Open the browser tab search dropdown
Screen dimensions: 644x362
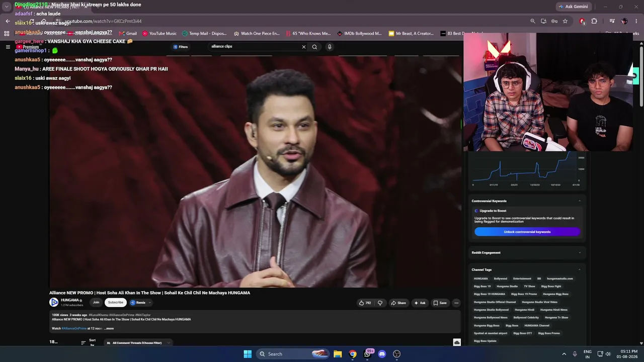coord(7,7)
